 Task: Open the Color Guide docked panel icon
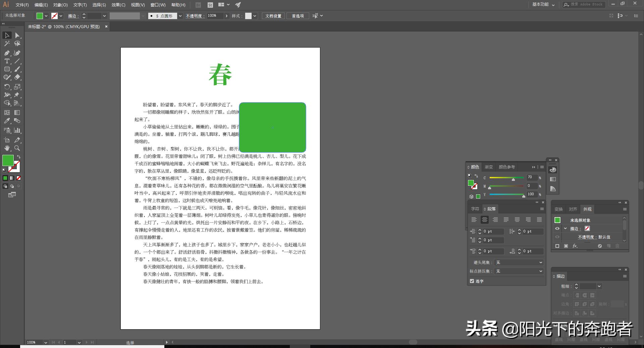[553, 189]
